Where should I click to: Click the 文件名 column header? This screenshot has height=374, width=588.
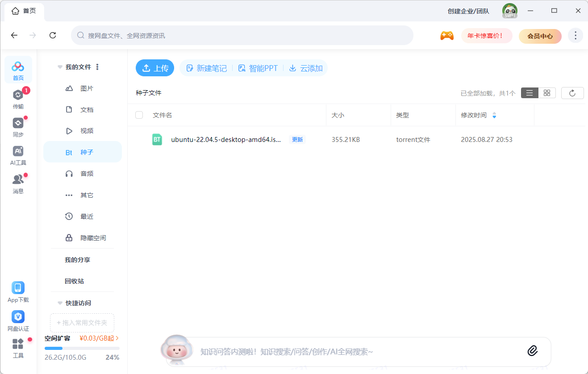(163, 115)
